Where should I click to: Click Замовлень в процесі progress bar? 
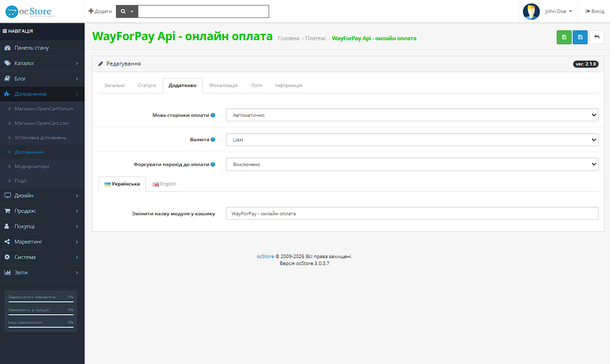pos(41,314)
